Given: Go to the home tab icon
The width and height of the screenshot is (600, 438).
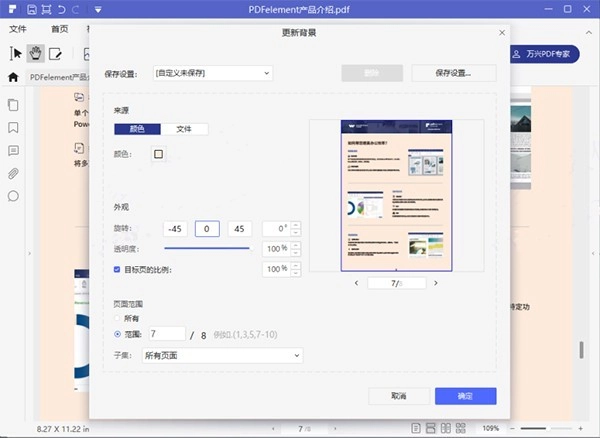Looking at the screenshot, I should (x=14, y=77).
